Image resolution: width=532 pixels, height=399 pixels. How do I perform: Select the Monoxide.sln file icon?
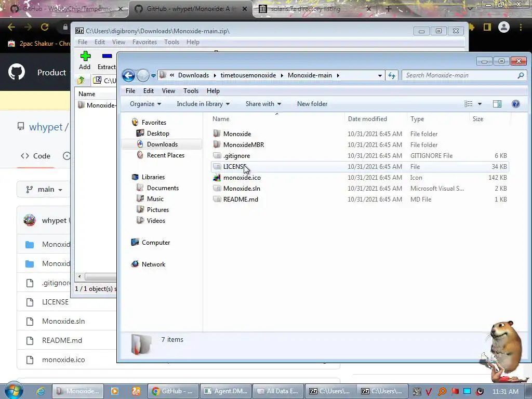[x=217, y=188]
